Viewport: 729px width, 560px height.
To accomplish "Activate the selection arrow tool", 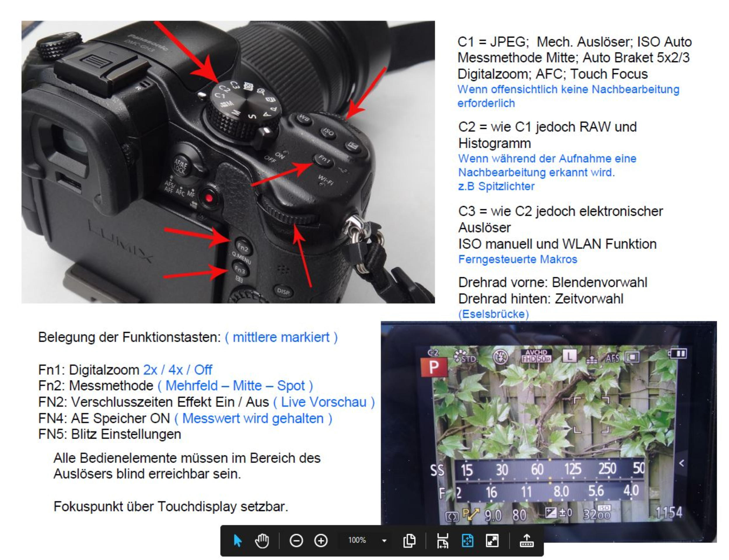I will coord(237,541).
